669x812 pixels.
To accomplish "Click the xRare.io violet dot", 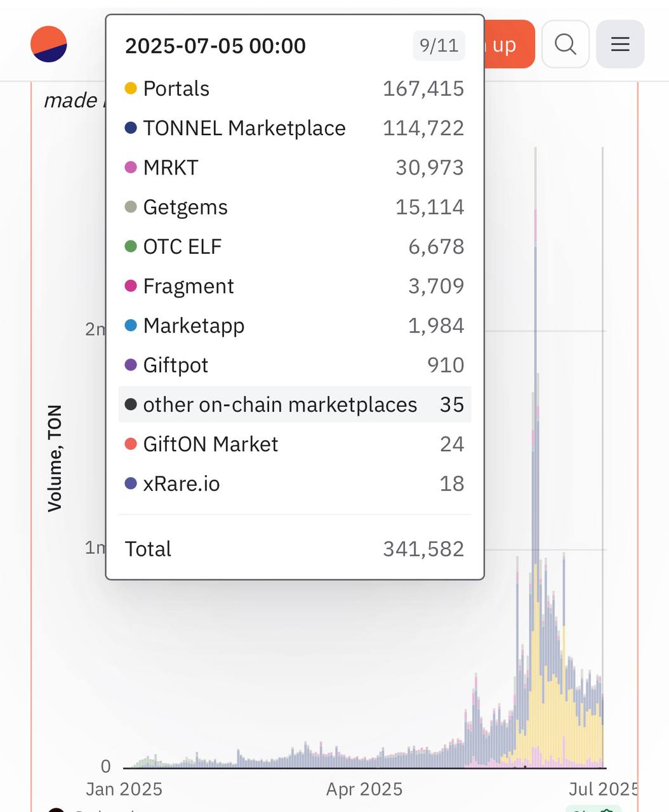I will pos(131,483).
